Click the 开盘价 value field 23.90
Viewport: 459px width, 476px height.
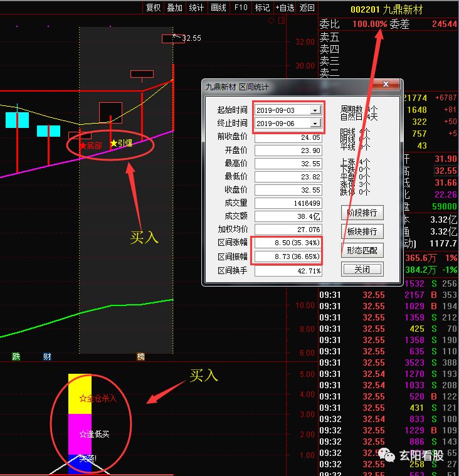[x=288, y=151]
